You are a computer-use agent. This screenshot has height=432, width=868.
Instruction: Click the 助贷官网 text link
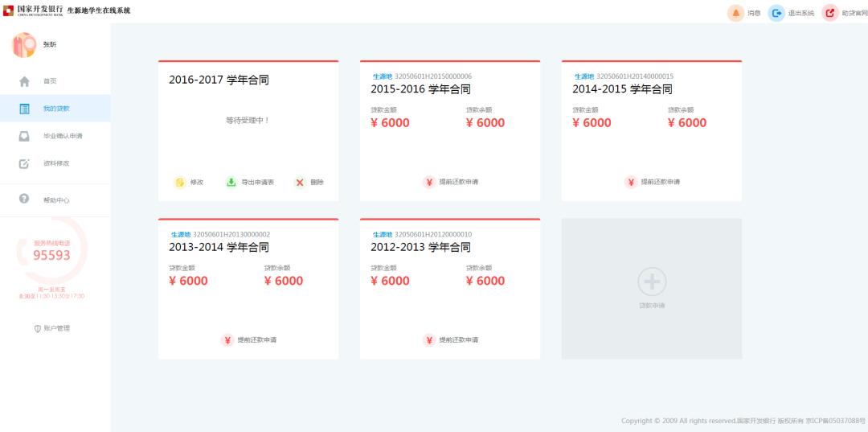[854, 14]
